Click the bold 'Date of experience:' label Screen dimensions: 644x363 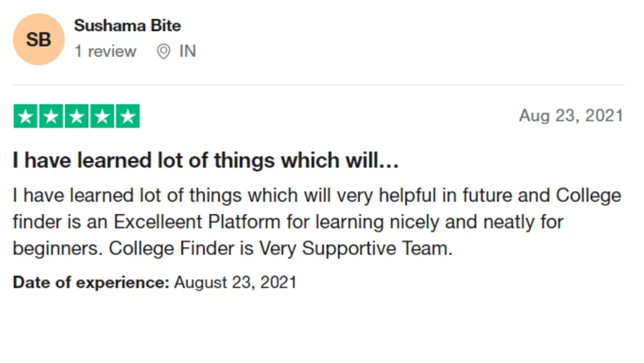91,282
